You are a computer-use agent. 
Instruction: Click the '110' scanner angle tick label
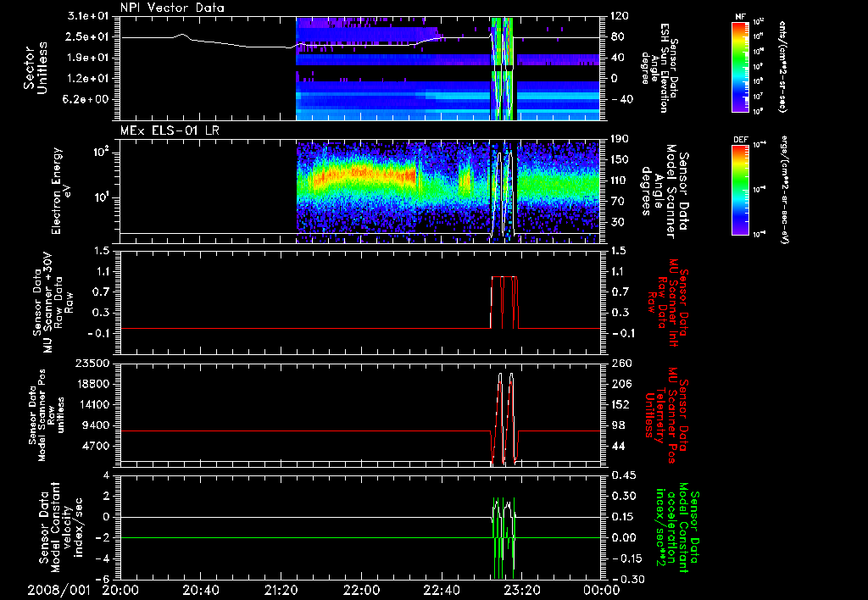619,181
